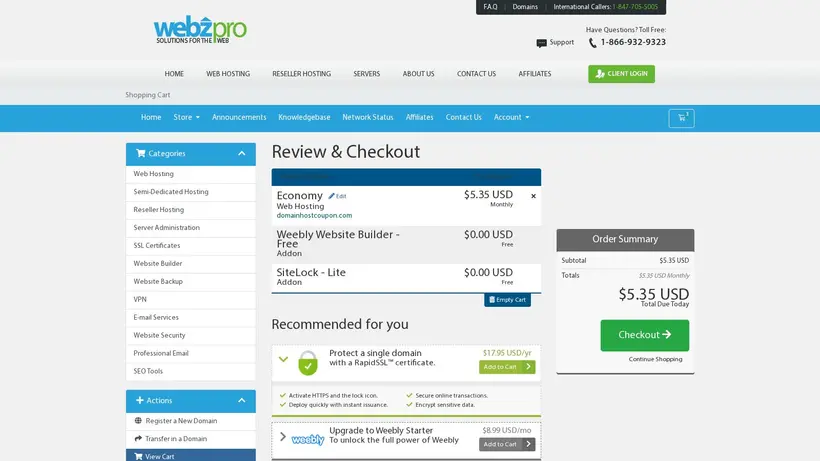This screenshot has width=820, height=461.
Task: Click the Transfer in a Domain arrow icon
Action: [x=138, y=439]
